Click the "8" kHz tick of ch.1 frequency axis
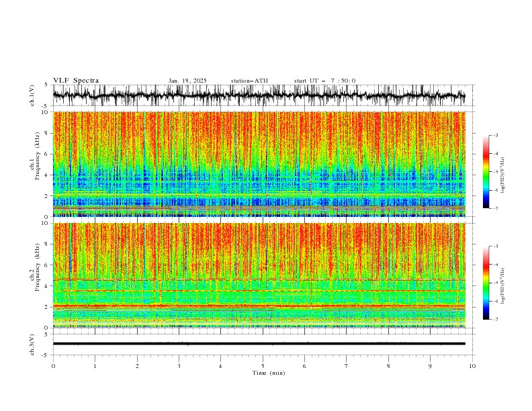Image resolution: width=532 pixels, height=411 pixels. (47, 133)
